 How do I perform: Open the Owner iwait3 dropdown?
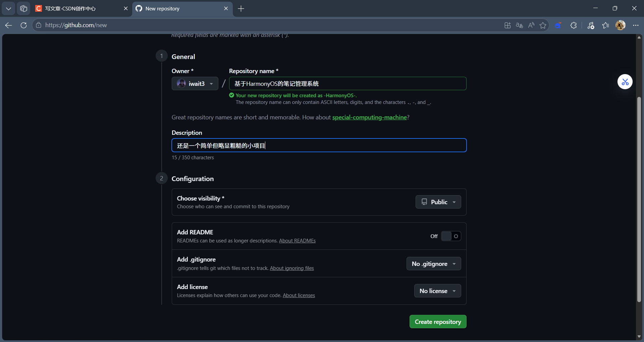pyautogui.click(x=195, y=83)
